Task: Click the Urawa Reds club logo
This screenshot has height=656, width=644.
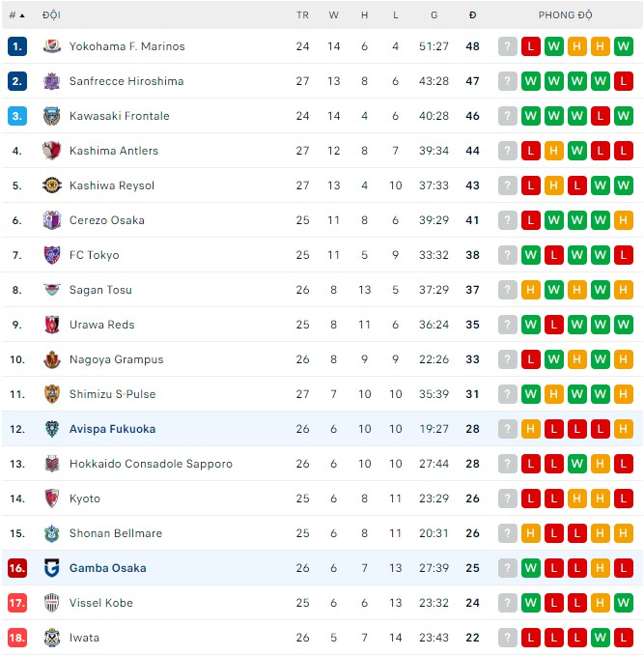Action: tap(52, 325)
